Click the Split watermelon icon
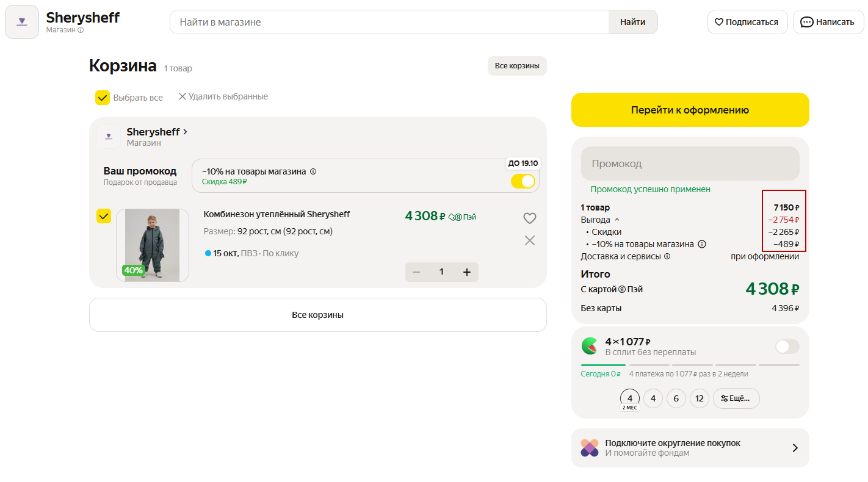The width and height of the screenshot is (868, 482). point(590,347)
